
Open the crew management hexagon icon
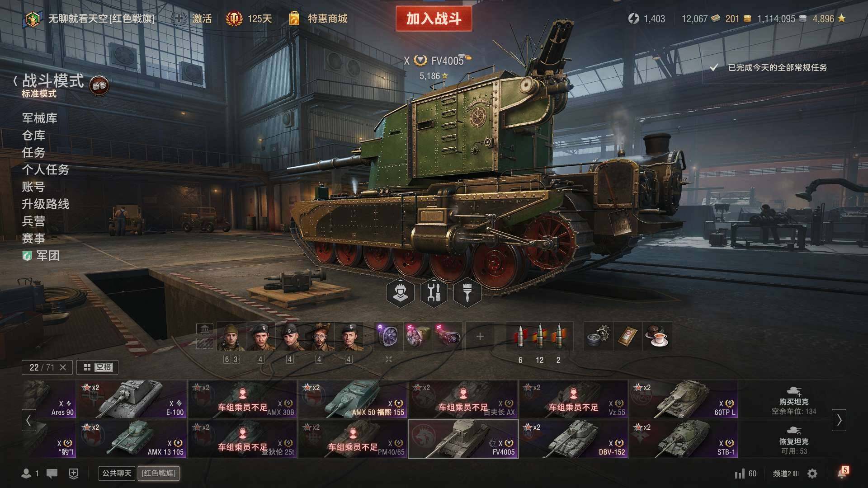coord(401,293)
